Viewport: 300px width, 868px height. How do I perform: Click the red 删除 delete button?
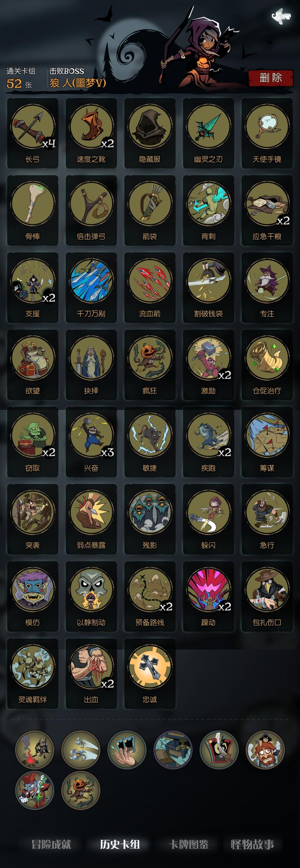271,78
